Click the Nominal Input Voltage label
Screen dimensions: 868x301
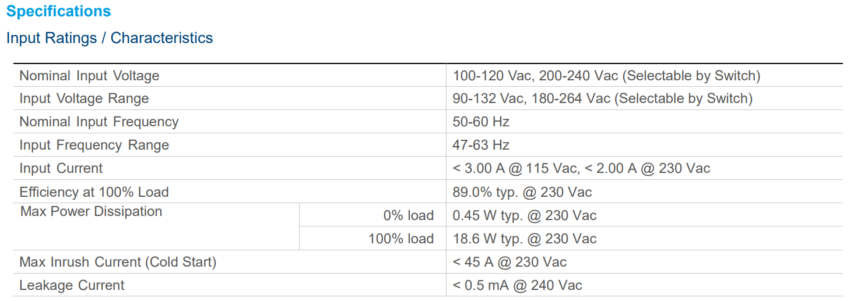(x=89, y=76)
